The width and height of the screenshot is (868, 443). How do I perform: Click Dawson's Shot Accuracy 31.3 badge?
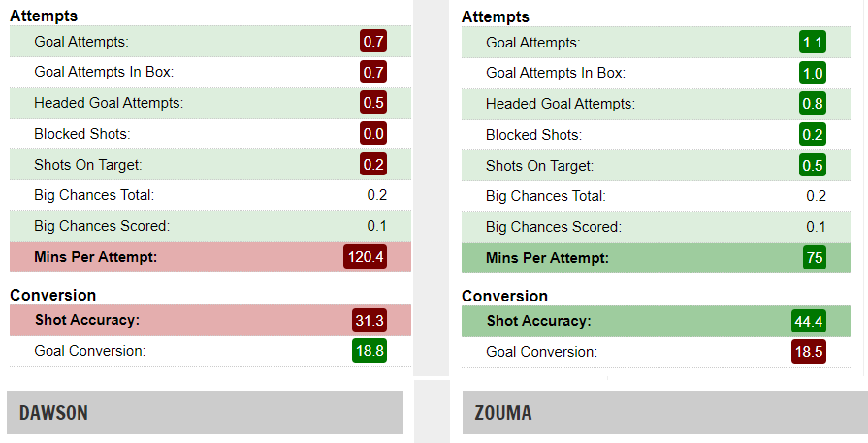[370, 320]
